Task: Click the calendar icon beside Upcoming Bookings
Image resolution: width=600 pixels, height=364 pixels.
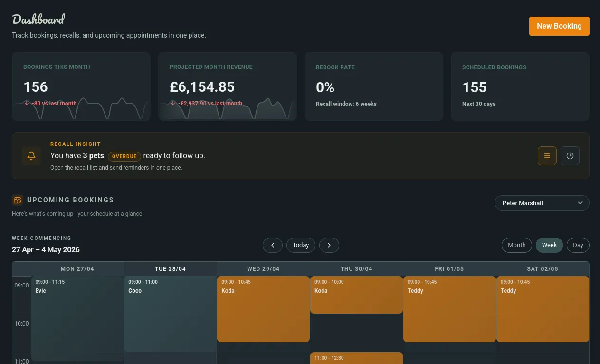Action: 18,200
